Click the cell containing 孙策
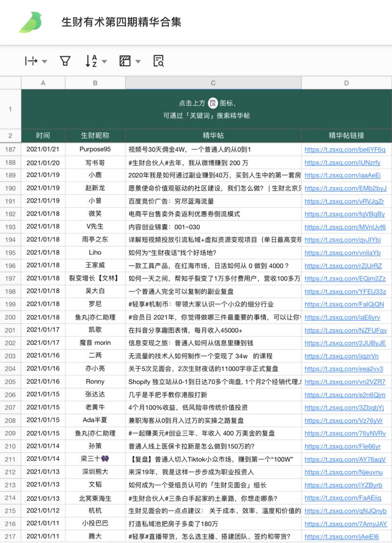 pyautogui.click(x=95, y=446)
